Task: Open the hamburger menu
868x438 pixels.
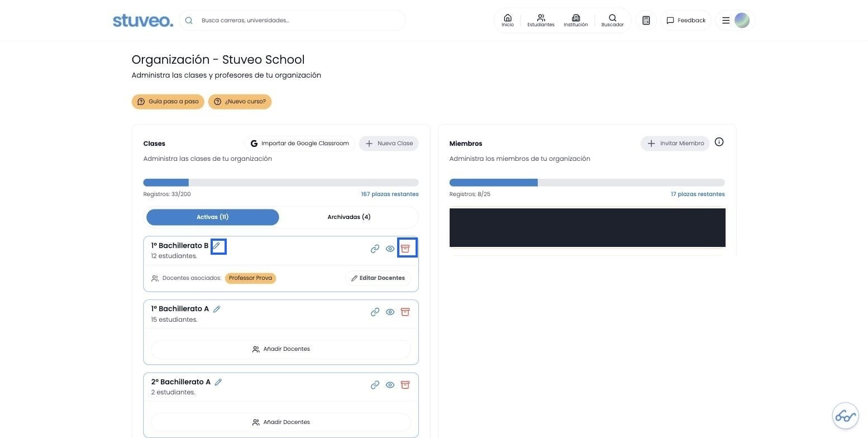Action: tap(726, 20)
